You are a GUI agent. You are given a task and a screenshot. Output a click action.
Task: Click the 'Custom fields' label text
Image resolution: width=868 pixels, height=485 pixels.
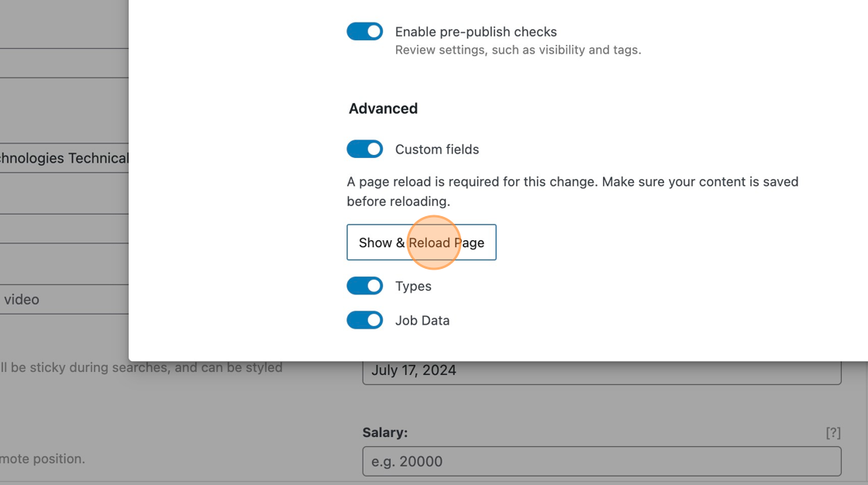[x=437, y=150]
